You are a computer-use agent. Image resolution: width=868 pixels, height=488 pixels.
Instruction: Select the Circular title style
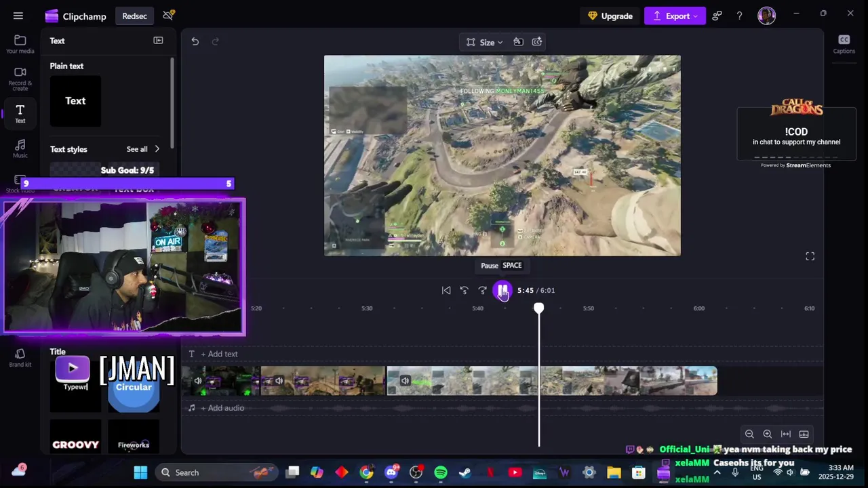[x=134, y=387]
